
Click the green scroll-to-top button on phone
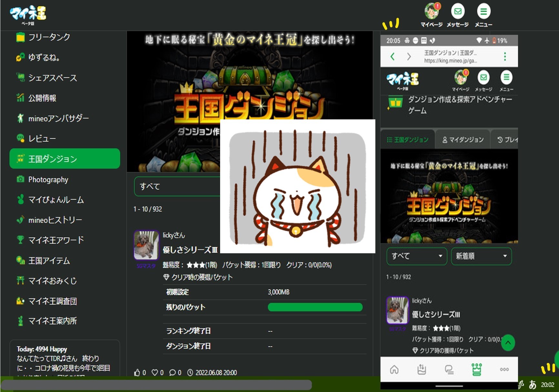click(508, 343)
